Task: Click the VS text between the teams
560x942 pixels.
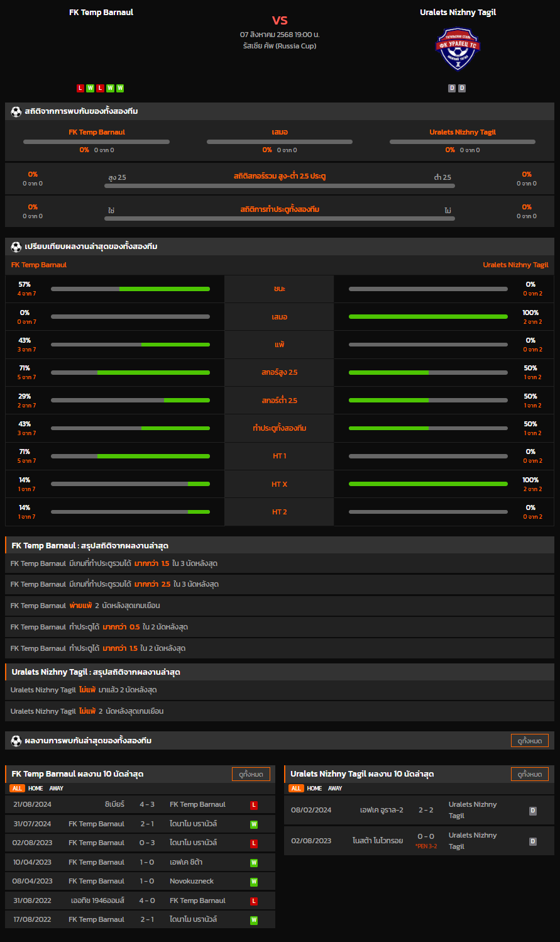Action: 280,20
